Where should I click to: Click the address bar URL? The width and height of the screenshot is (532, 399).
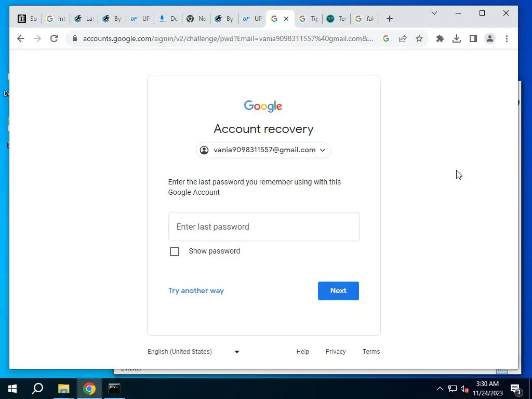click(228, 38)
